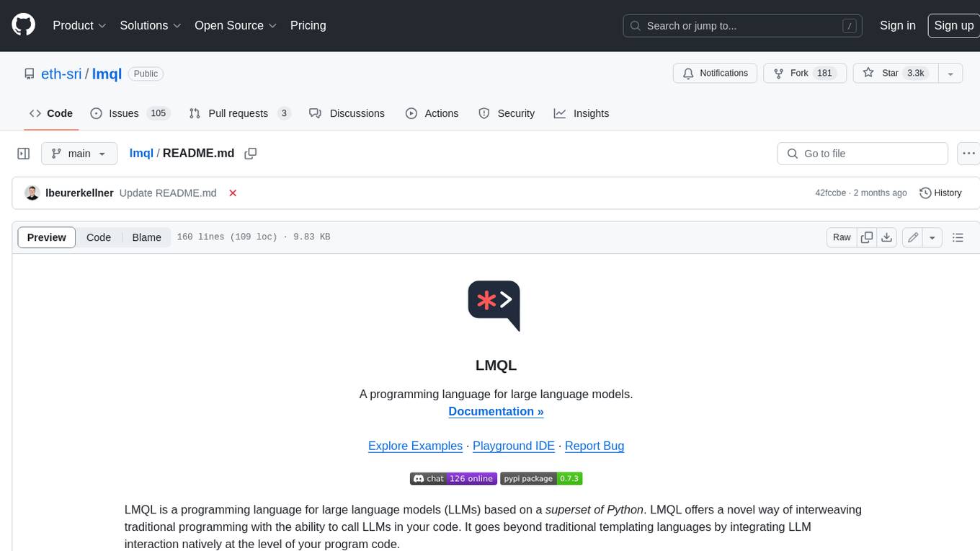Click the Notifications bell button
Viewport: 980px width, 551px height.
(x=715, y=74)
